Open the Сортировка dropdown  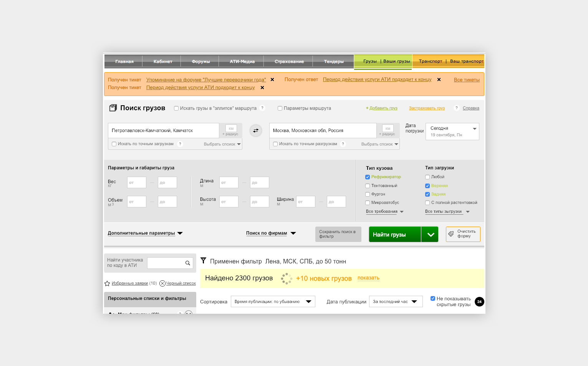pyautogui.click(x=273, y=301)
